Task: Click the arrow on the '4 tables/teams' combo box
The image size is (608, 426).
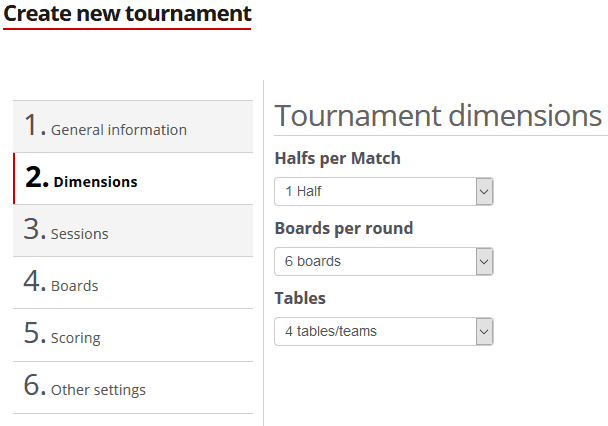Action: click(x=484, y=331)
